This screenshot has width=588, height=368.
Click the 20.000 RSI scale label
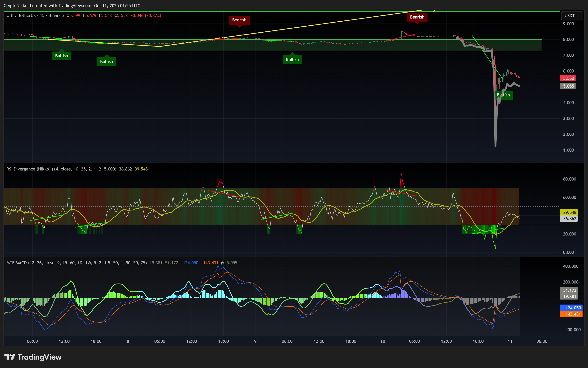[569, 234]
